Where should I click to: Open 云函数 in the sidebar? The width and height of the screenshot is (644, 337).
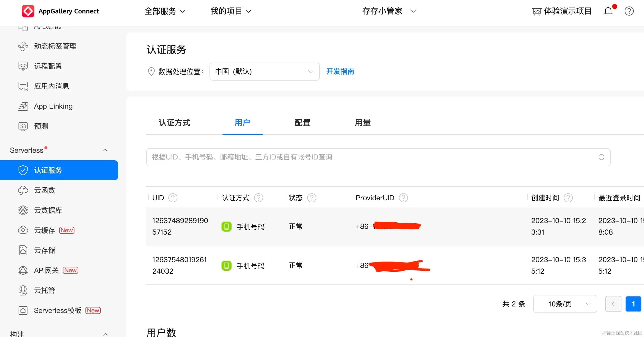tap(44, 190)
